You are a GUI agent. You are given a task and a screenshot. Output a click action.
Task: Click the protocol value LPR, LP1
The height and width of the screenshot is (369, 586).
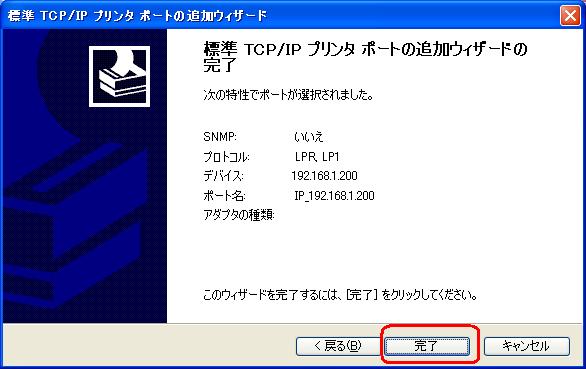[x=317, y=157]
